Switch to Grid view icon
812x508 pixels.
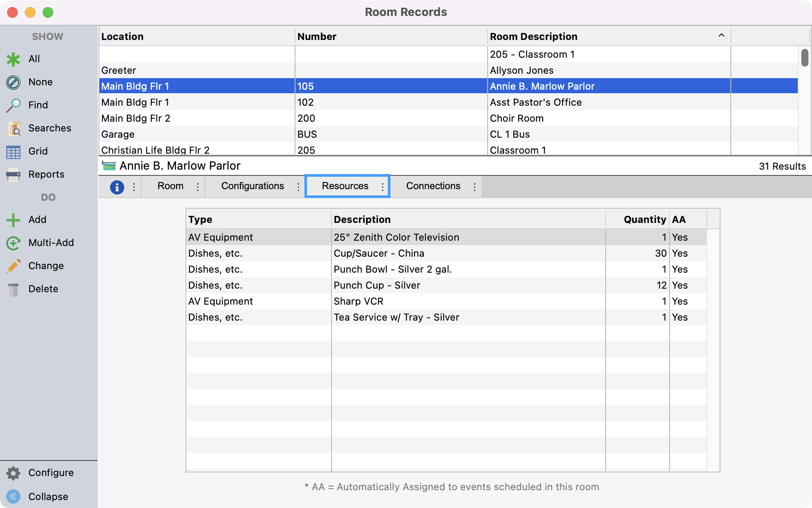[x=13, y=151]
